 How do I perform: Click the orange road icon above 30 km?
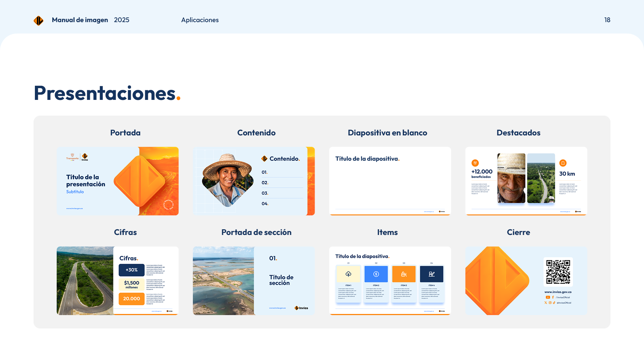[563, 163]
